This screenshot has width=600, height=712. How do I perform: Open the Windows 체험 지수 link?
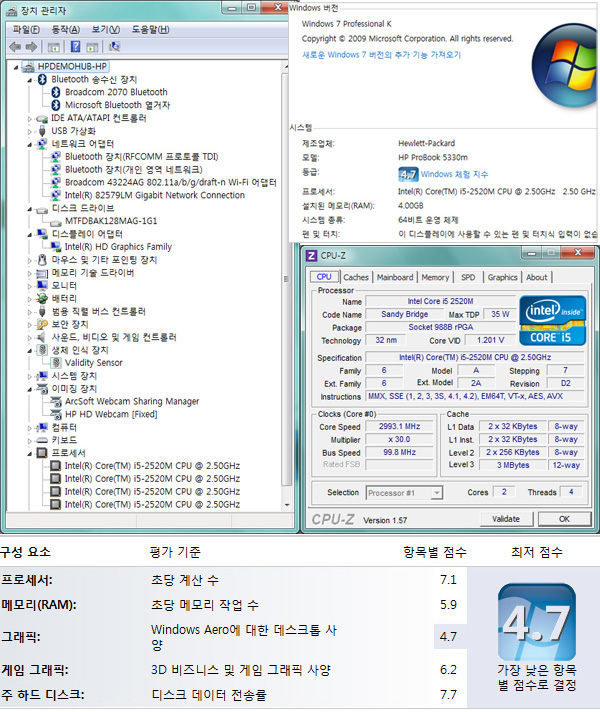pyautogui.click(x=454, y=174)
